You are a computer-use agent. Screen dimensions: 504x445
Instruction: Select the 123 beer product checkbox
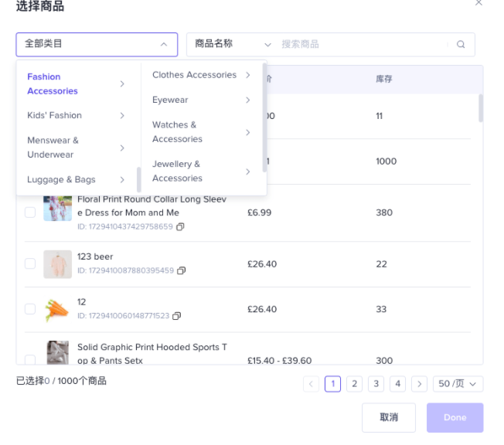(x=30, y=263)
